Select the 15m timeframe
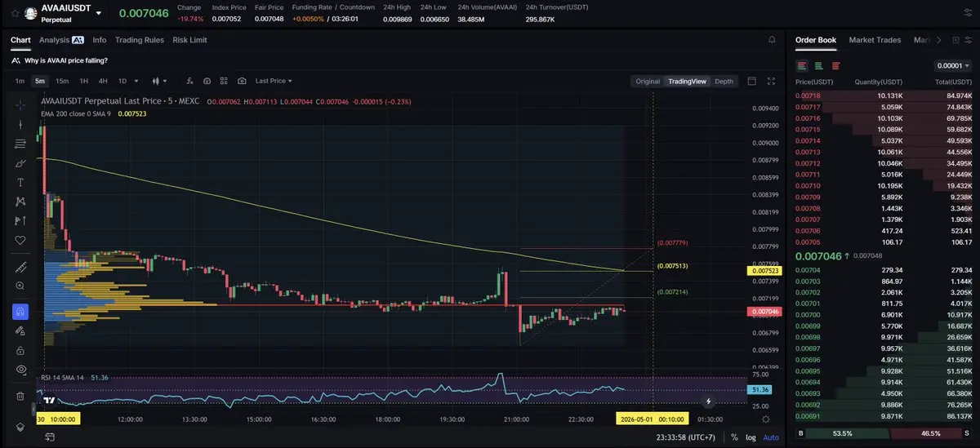The height and width of the screenshot is (448, 980). coord(62,81)
